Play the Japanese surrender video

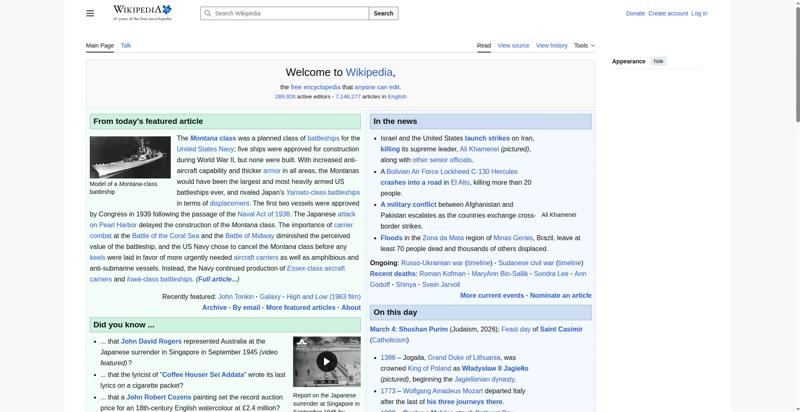(x=326, y=362)
